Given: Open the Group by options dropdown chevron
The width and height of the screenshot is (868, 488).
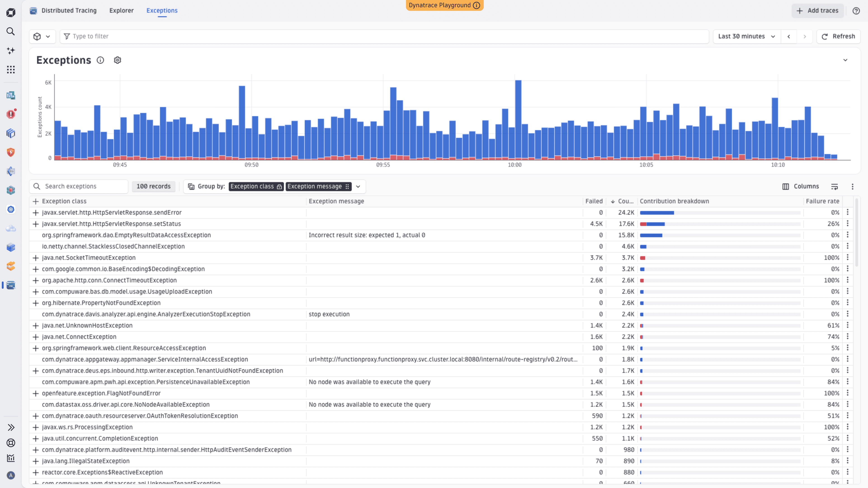Looking at the screenshot, I should (x=358, y=187).
